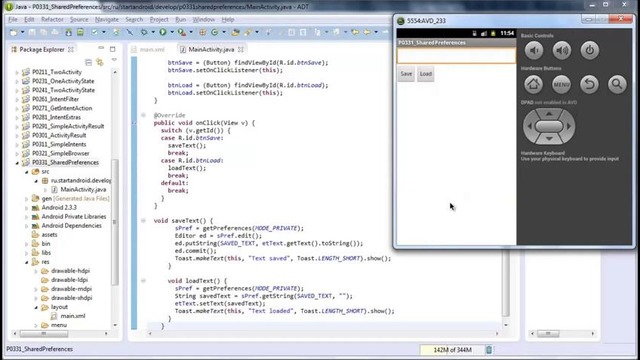Click the green Run play icon
The width and height of the screenshot is (640, 360).
[x=163, y=32]
